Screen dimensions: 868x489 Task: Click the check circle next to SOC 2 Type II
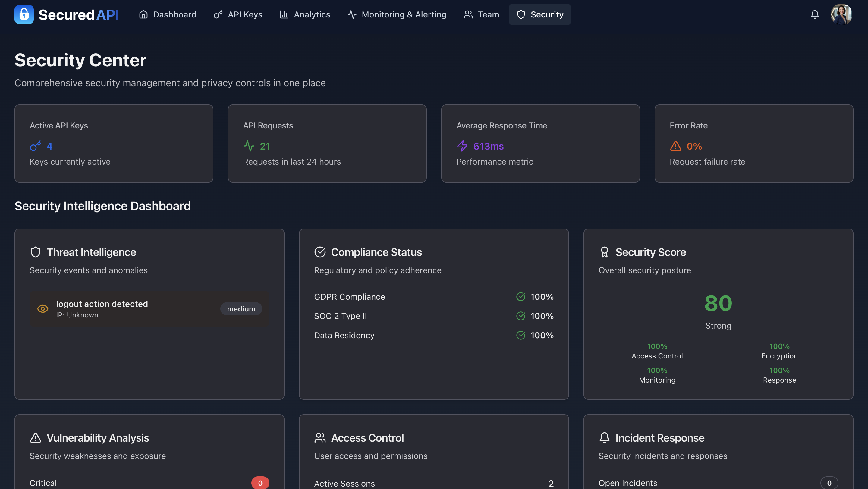[x=520, y=316]
